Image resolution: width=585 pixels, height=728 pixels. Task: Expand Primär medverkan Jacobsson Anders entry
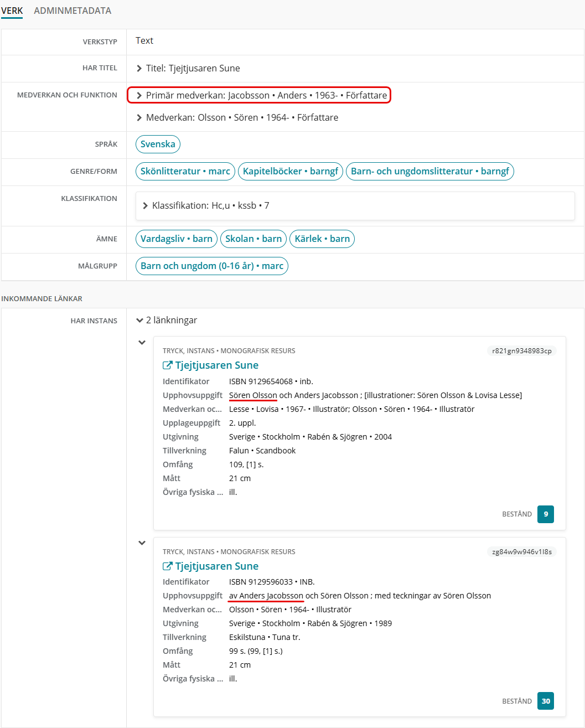coord(139,96)
